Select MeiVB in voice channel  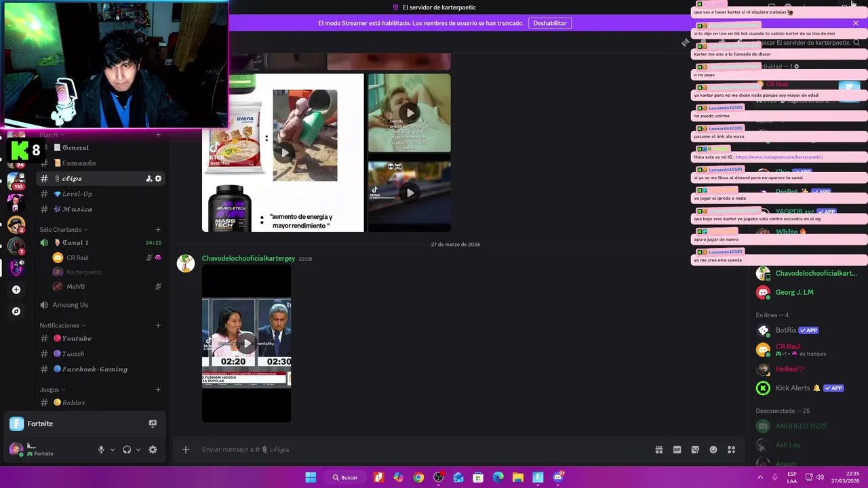(x=107, y=287)
